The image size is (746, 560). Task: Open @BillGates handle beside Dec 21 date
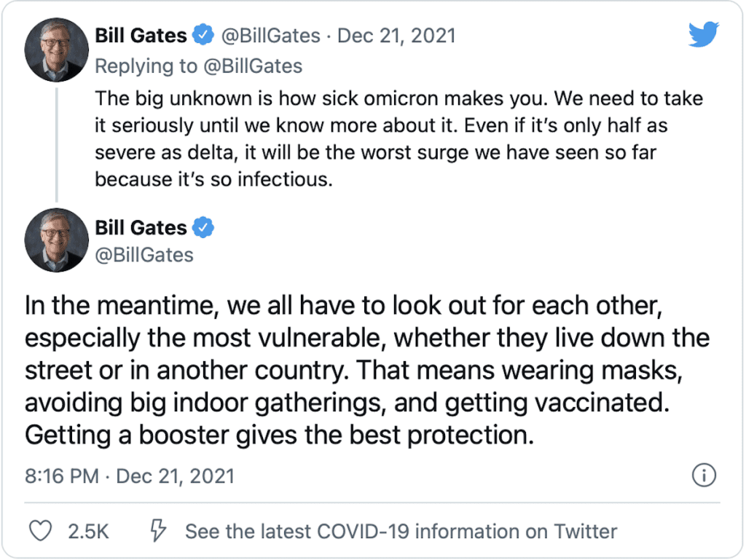coord(271,36)
